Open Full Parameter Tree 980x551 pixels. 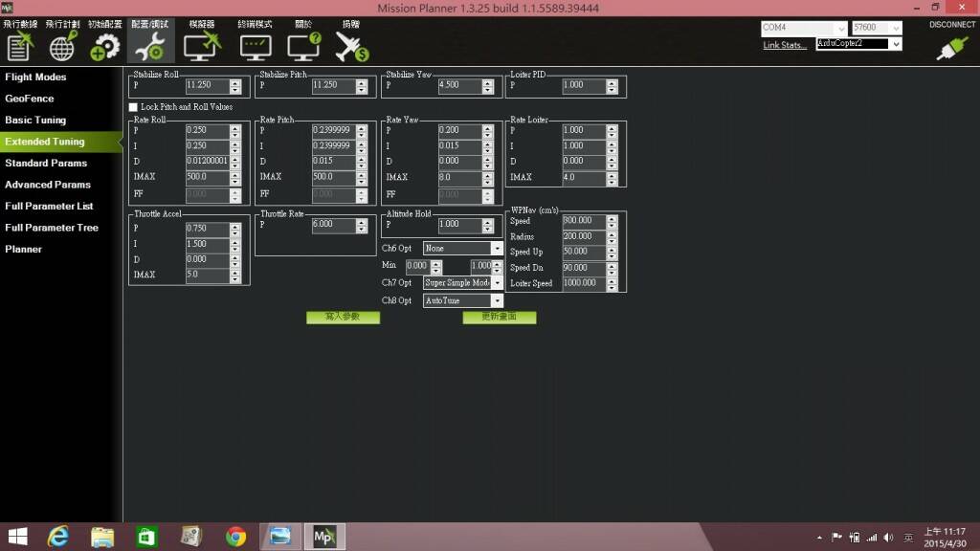click(52, 228)
